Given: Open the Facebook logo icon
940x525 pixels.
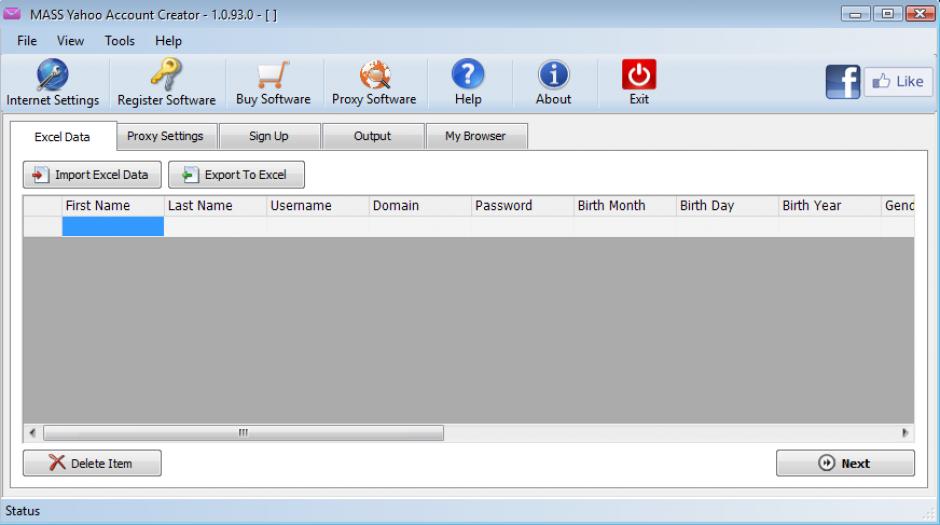Looking at the screenshot, I should (843, 82).
